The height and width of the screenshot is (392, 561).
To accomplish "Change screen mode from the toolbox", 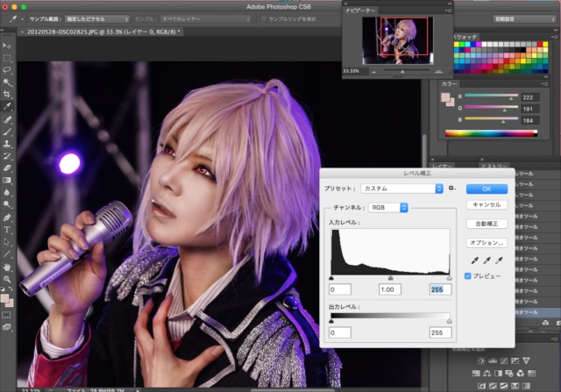I will pos(6,327).
